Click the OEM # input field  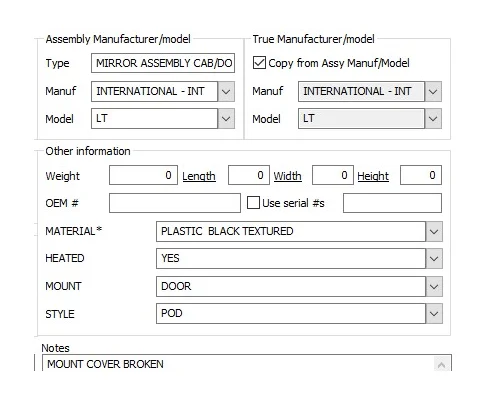tap(175, 203)
